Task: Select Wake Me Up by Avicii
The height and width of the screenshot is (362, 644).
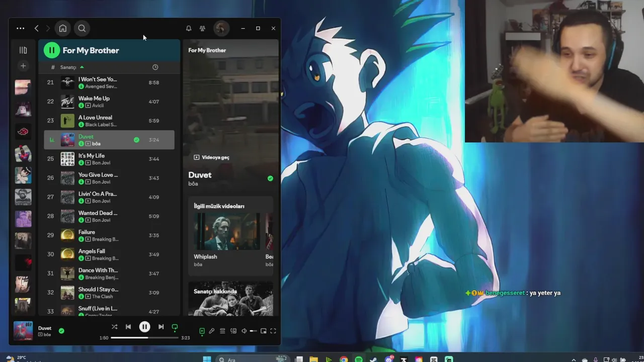Action: coord(109,102)
